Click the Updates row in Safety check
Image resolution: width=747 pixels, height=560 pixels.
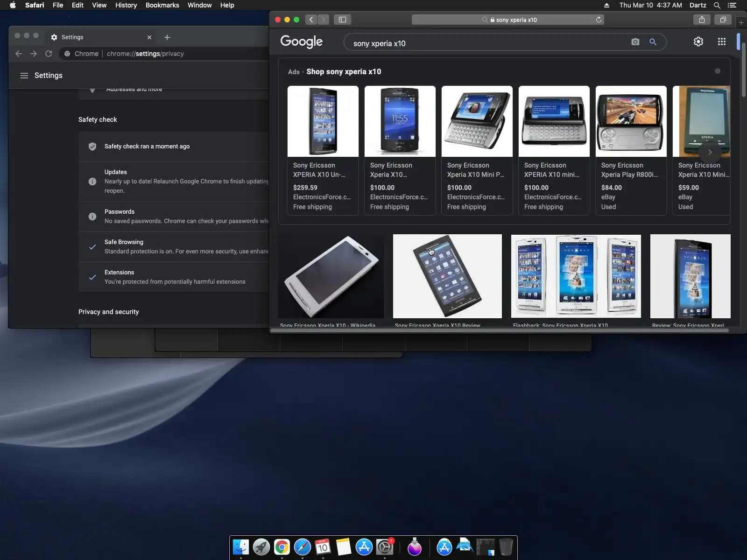pyautogui.click(x=174, y=182)
